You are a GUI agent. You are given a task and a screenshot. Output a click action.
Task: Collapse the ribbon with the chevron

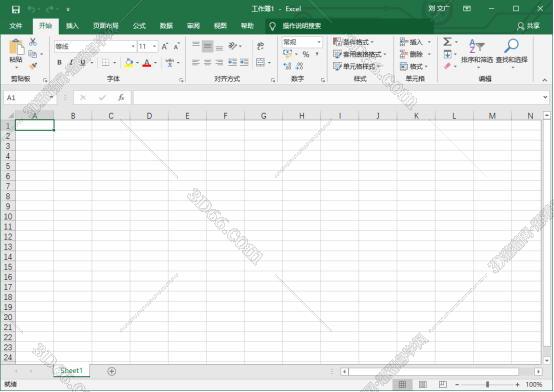(544, 80)
